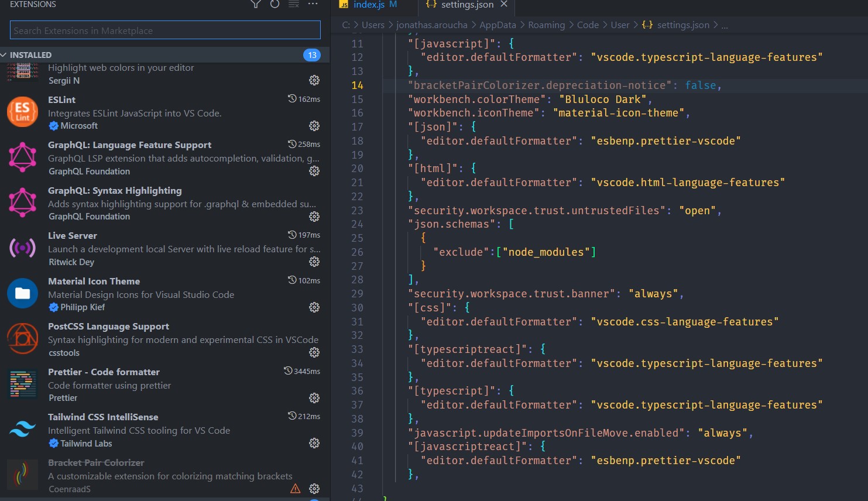Viewport: 868px width, 501px height.
Task: Click the warning icon on Bracket Pair Colorizer
Action: (296, 489)
